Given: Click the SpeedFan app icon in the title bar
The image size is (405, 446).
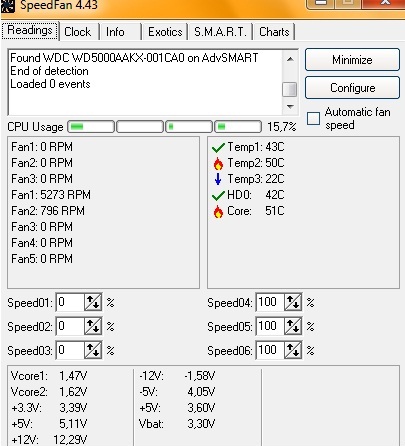Looking at the screenshot, I should [8, 6].
